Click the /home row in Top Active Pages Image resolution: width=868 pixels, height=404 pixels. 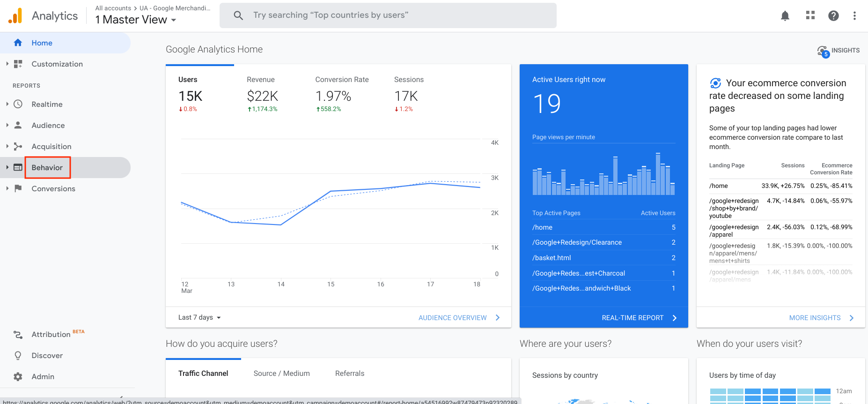pos(603,227)
